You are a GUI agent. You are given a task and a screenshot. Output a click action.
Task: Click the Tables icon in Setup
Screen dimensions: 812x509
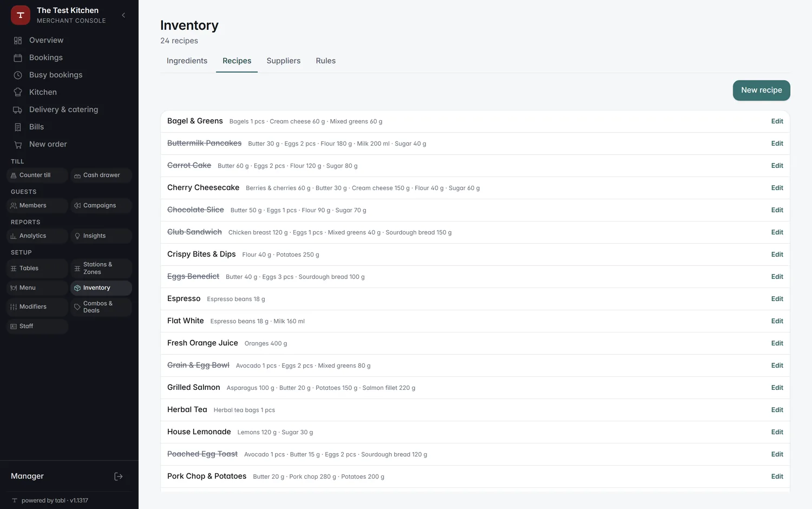coord(14,269)
